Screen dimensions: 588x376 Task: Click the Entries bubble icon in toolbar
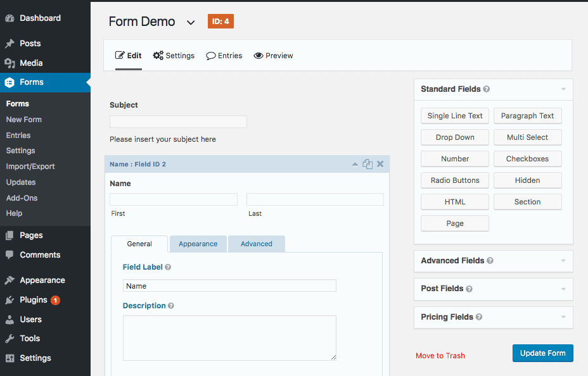tap(211, 56)
